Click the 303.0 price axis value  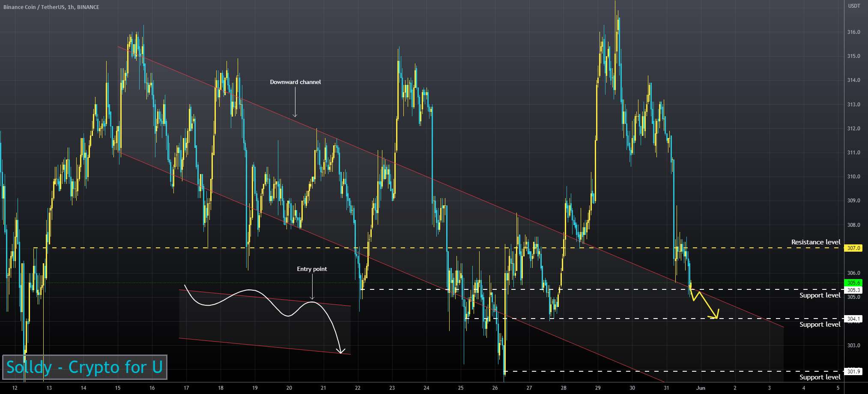click(x=853, y=346)
